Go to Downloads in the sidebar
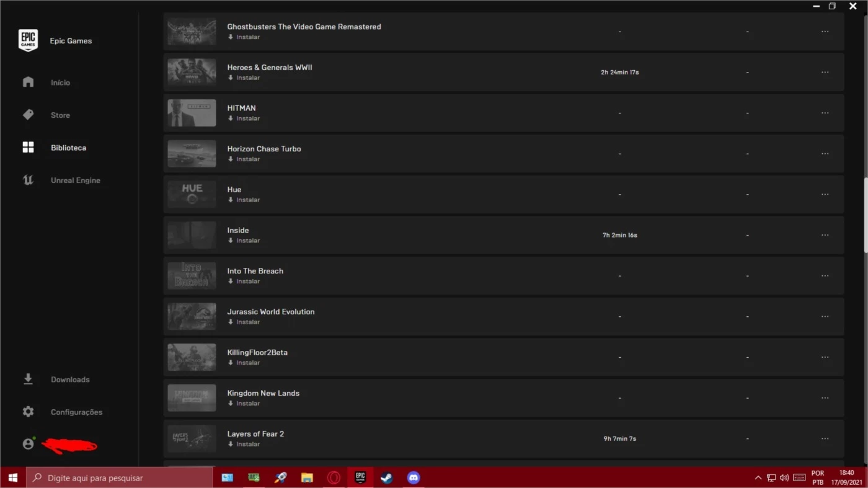 click(x=70, y=379)
